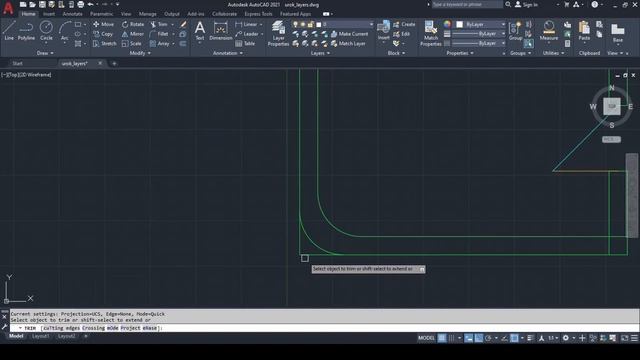Select the Circle tool
Image resolution: width=640 pixels, height=360 pixels.
click(46, 31)
